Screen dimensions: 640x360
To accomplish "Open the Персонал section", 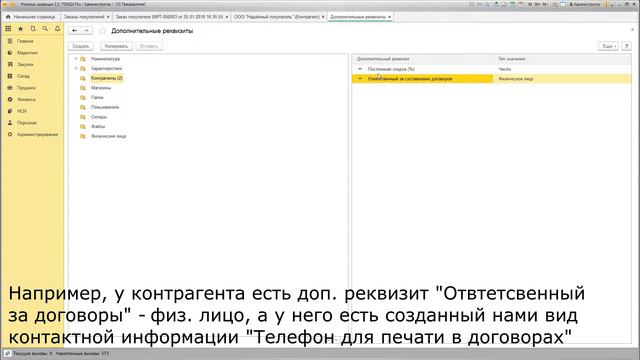I will click(x=27, y=122).
